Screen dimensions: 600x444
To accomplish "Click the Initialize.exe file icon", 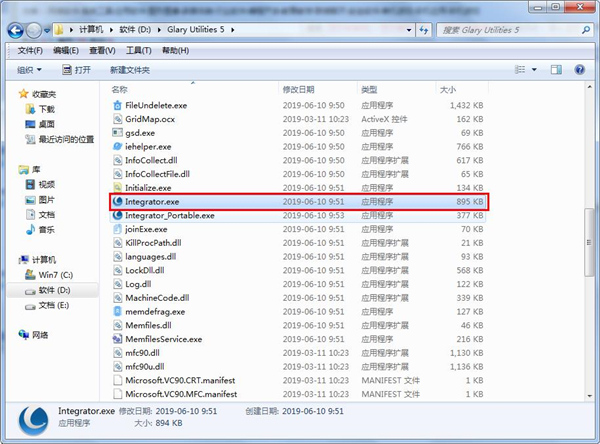I will (117, 187).
